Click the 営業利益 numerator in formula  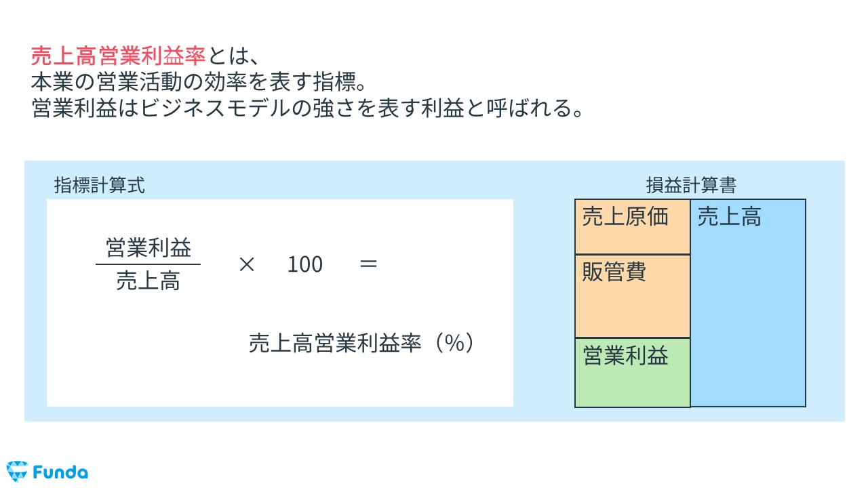[149, 248]
